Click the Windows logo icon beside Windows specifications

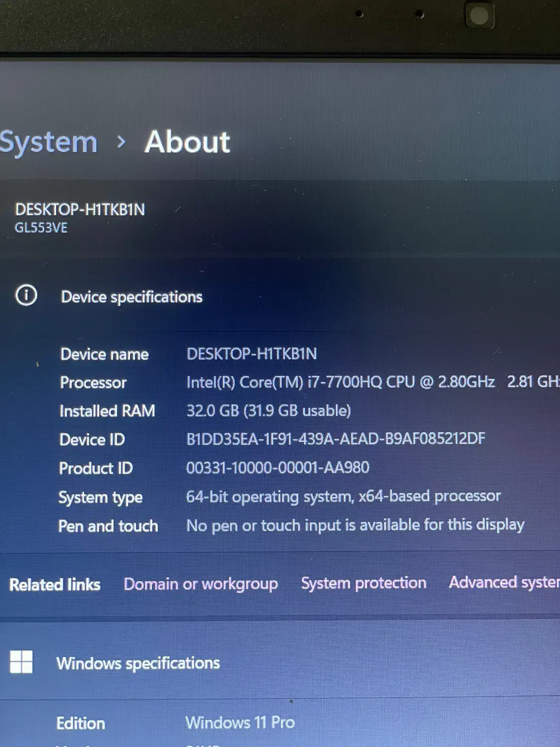pos(21,662)
